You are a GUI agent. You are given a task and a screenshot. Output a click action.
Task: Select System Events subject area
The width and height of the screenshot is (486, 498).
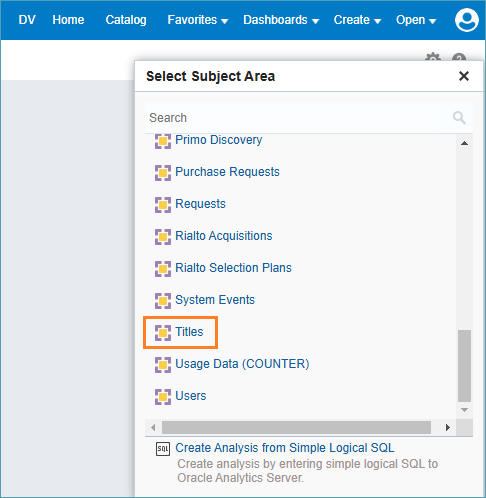(x=215, y=300)
